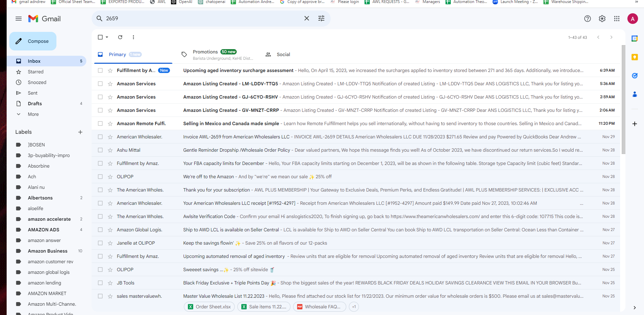Screen dimensions: 644x315
Task: Check the GV-MNZT-CRRP listing email box
Action: (100, 110)
